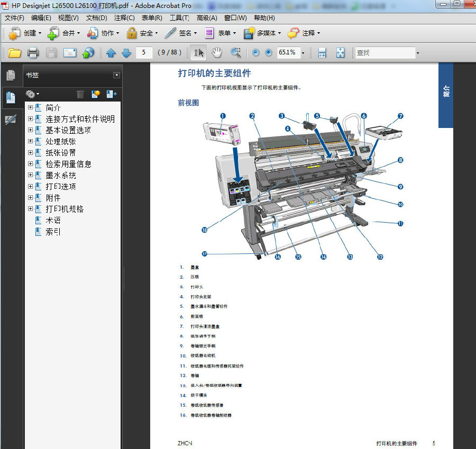Expand the 检索用量信息 bookmark
This screenshot has height=449, width=476.
pyautogui.click(x=30, y=163)
